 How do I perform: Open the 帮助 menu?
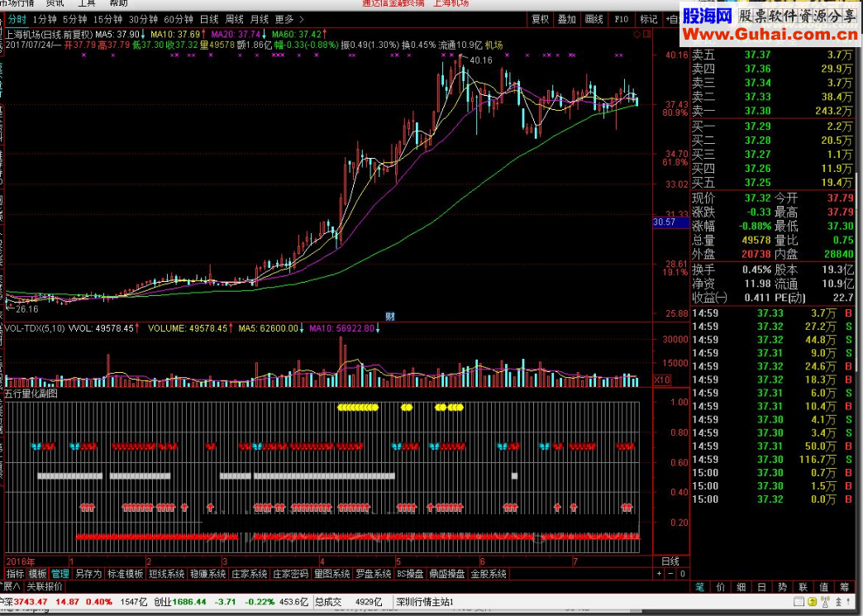pyautogui.click(x=118, y=3)
